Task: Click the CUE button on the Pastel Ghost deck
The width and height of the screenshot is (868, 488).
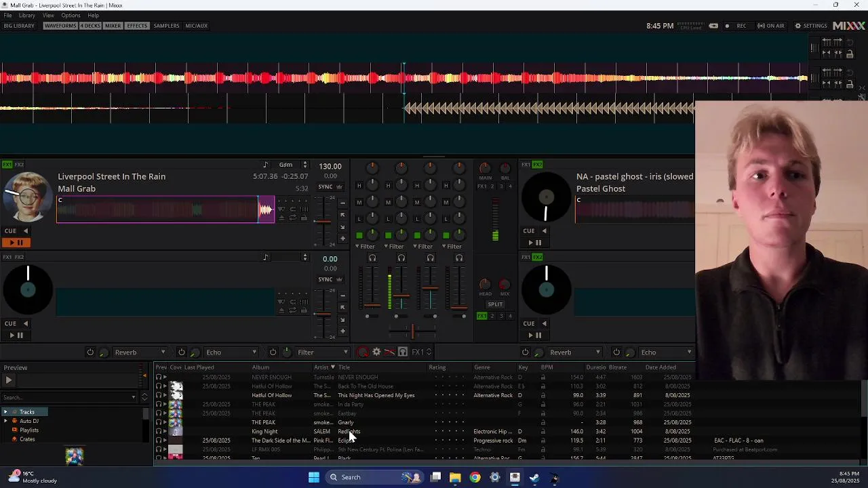Action: coord(529,230)
